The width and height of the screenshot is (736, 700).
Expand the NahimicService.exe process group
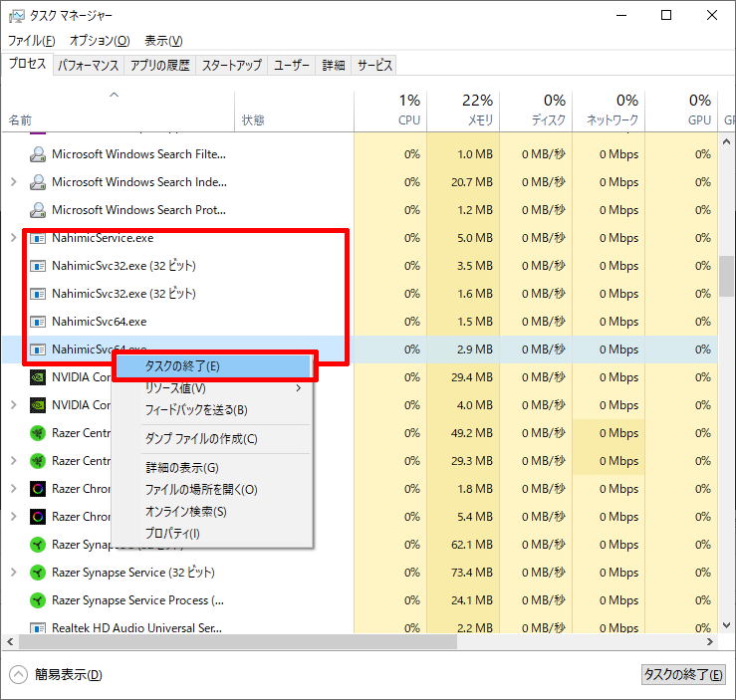(14, 238)
